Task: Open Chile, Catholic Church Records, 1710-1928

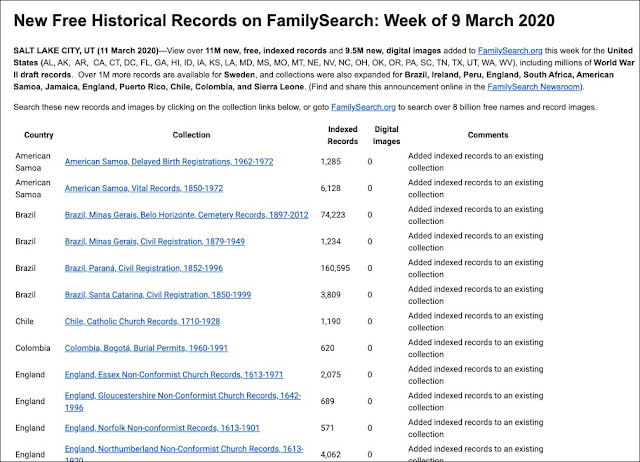Action: click(142, 321)
